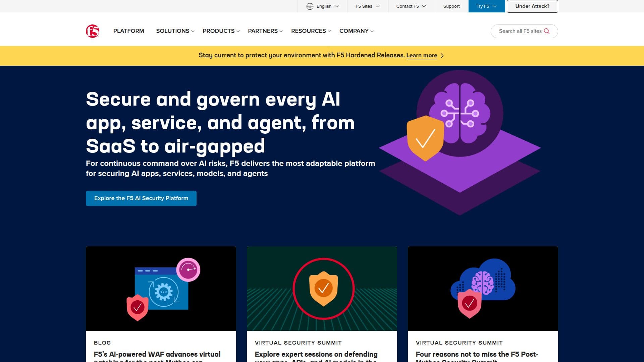Expand the Resources menu

311,31
